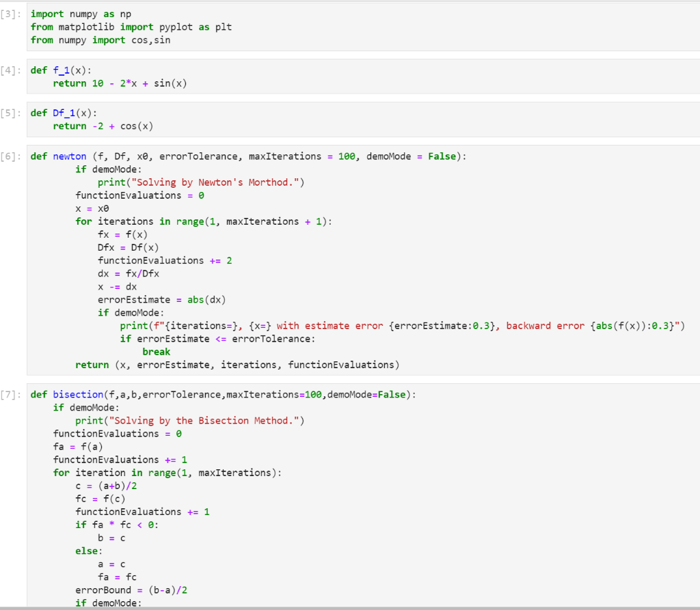Select cell [7] by clicking its prompt label

click(11, 394)
